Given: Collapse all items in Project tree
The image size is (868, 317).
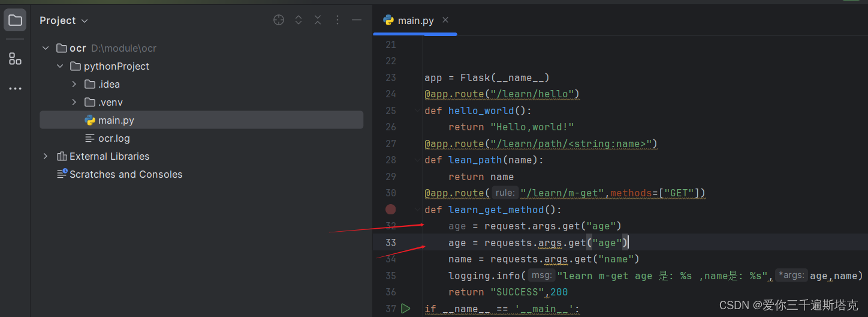Looking at the screenshot, I should [x=318, y=20].
